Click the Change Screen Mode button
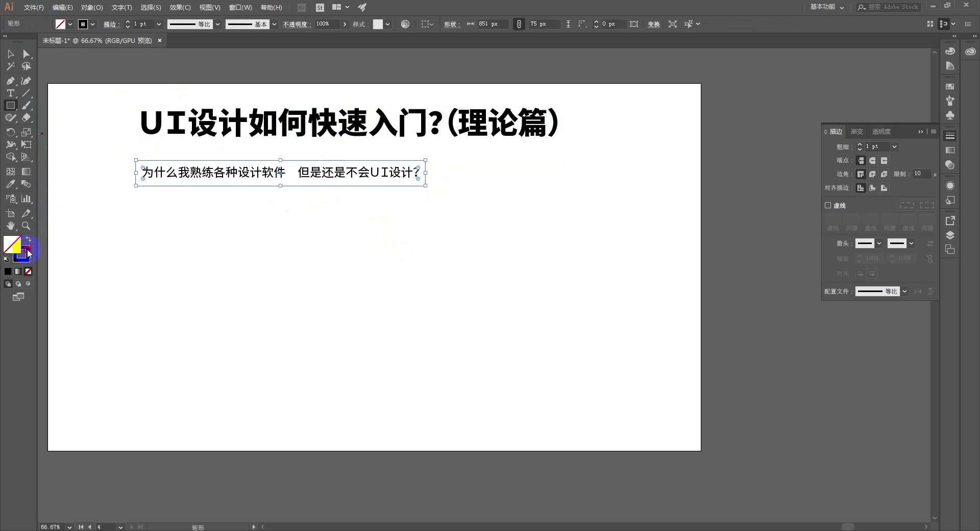 (x=18, y=297)
